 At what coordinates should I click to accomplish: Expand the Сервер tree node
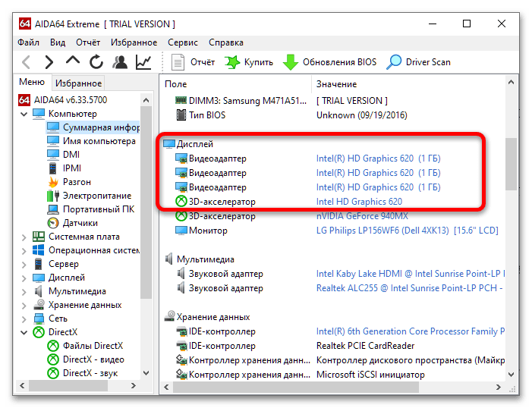pyautogui.click(x=24, y=265)
